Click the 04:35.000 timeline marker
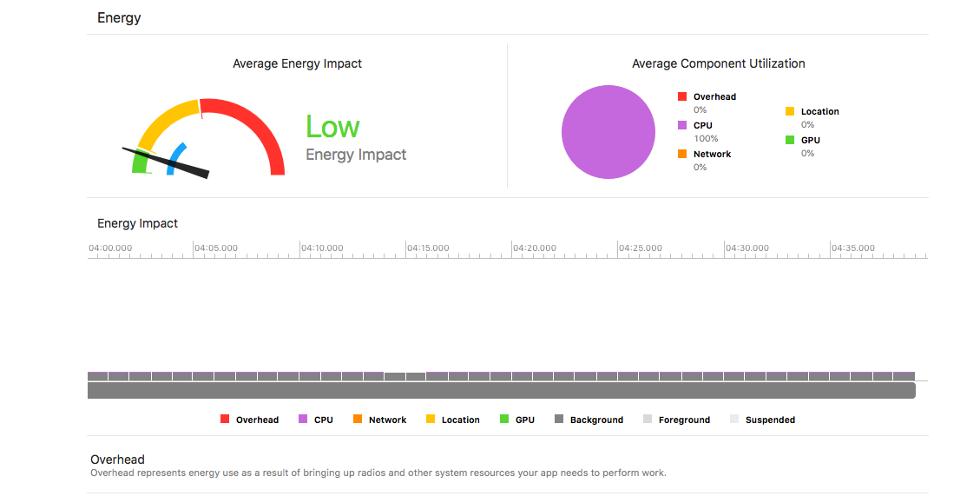The width and height of the screenshot is (980, 496). click(852, 248)
